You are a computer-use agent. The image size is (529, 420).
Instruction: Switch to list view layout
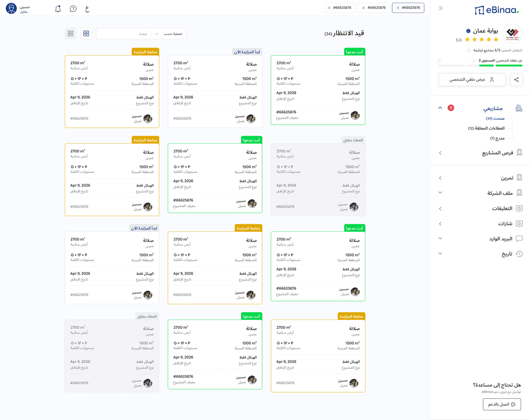71,33
